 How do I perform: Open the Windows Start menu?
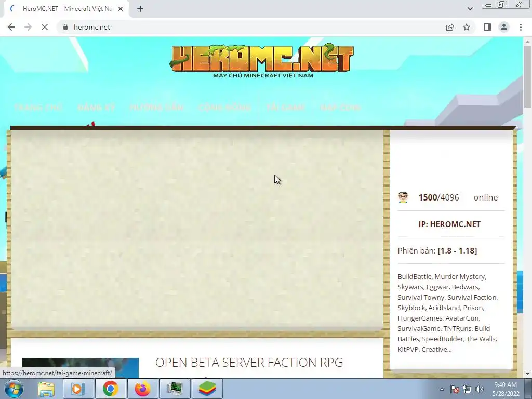(14, 389)
